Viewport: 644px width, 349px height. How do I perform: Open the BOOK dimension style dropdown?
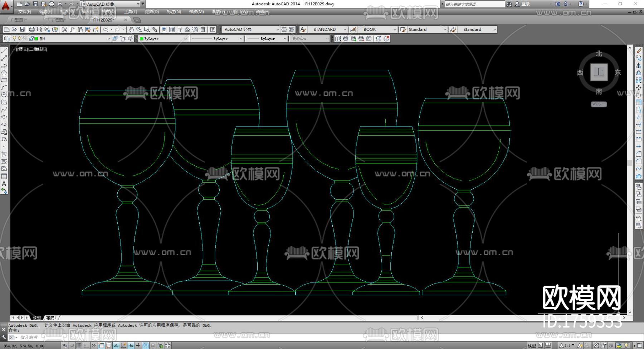[x=395, y=29]
